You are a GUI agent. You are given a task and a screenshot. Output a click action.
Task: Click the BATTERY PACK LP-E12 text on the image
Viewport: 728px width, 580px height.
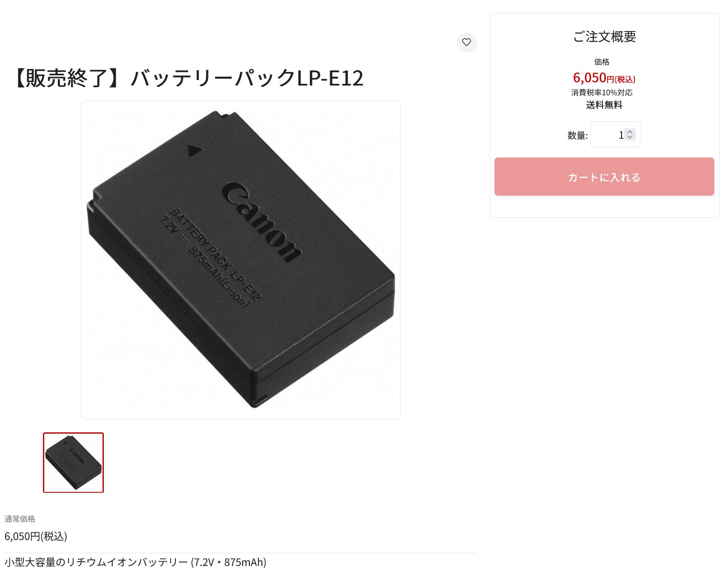pyautogui.click(x=216, y=254)
